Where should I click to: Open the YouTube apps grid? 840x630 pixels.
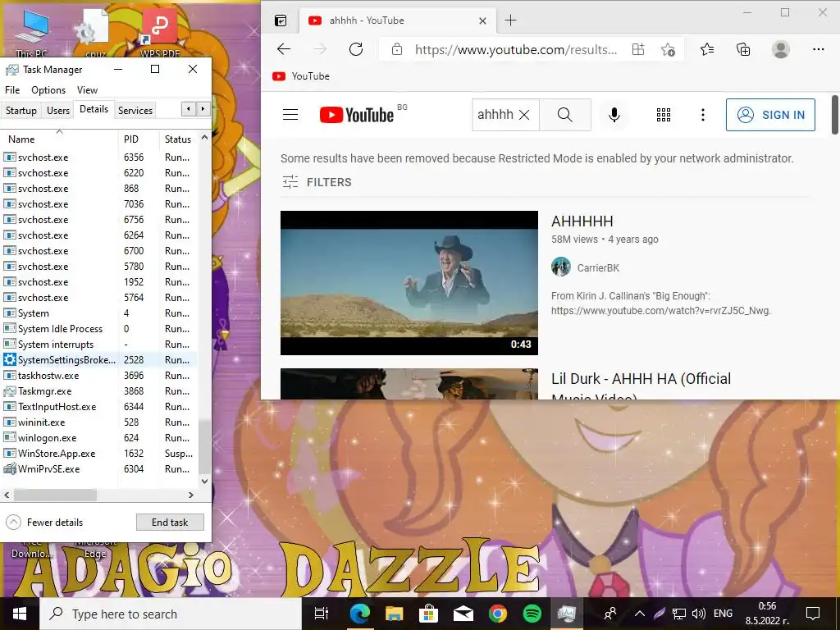[663, 115]
